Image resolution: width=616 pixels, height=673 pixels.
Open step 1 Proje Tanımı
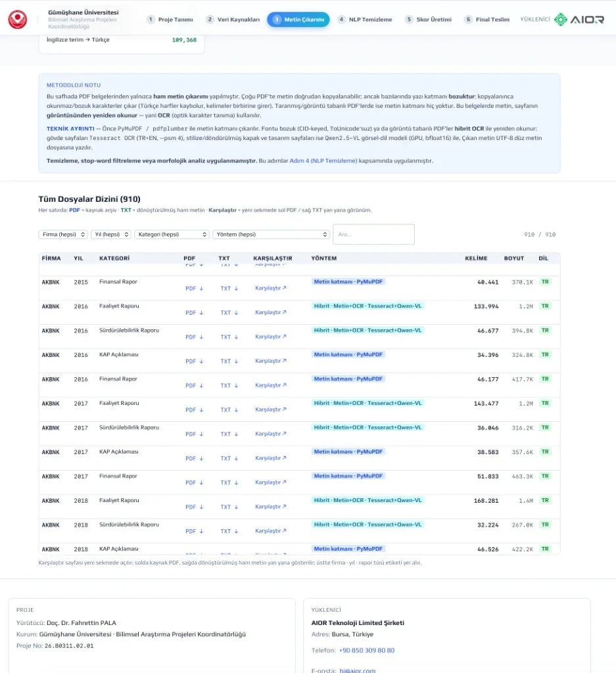[170, 19]
